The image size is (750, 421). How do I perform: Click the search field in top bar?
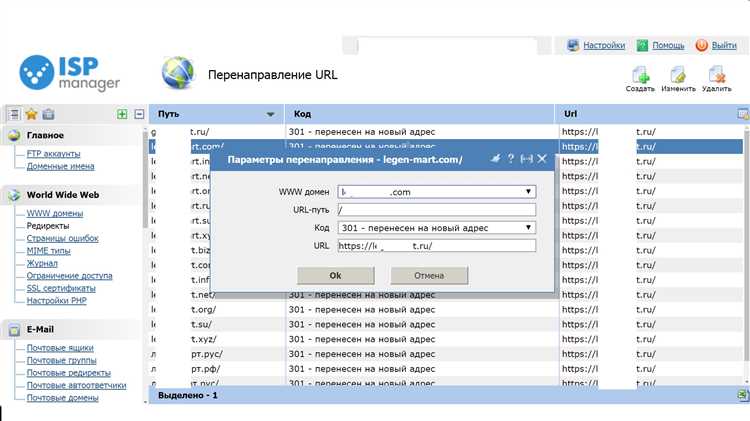point(447,46)
